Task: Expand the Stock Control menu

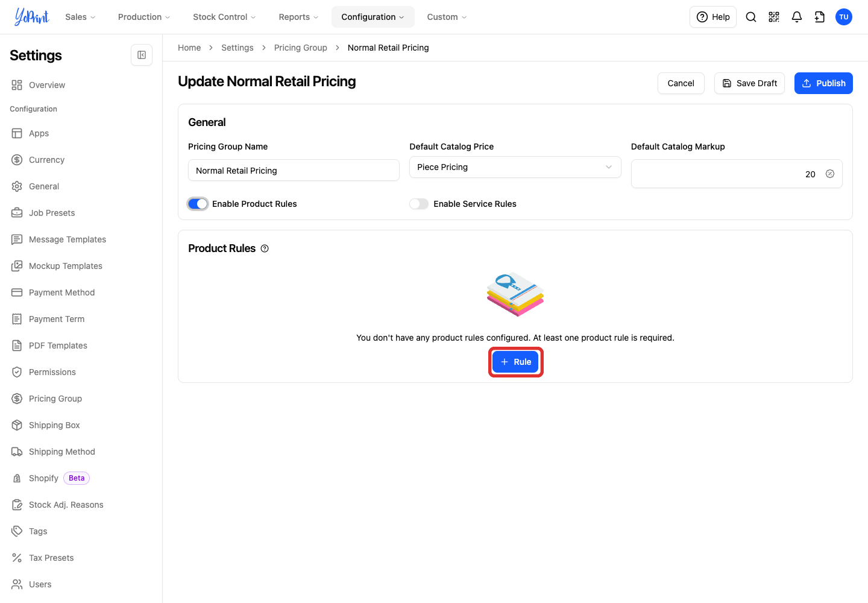Action: tap(224, 17)
